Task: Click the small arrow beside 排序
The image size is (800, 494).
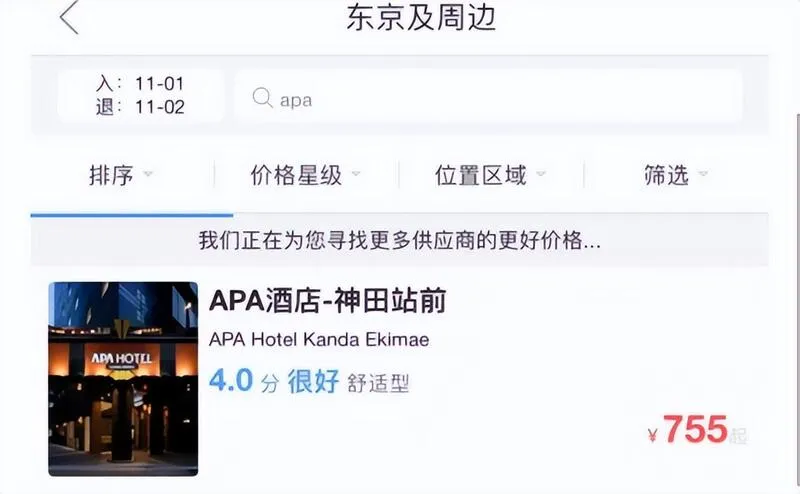Action: (148, 174)
